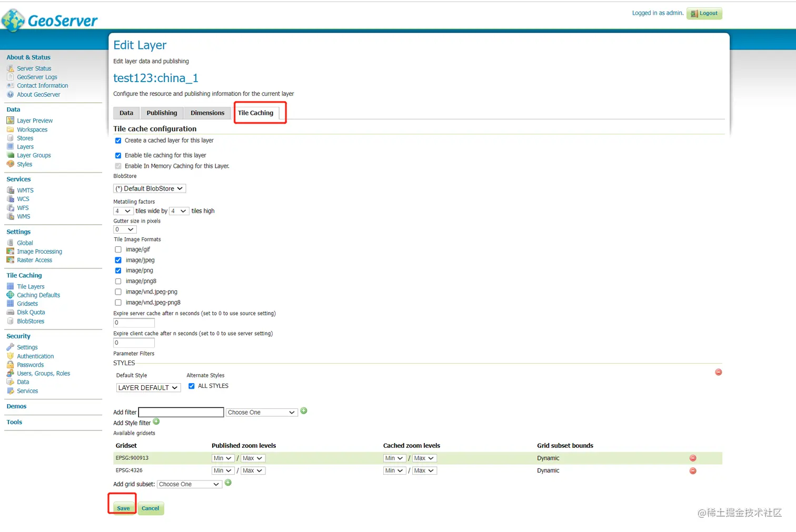Click the Raster Access icon

pos(10,260)
